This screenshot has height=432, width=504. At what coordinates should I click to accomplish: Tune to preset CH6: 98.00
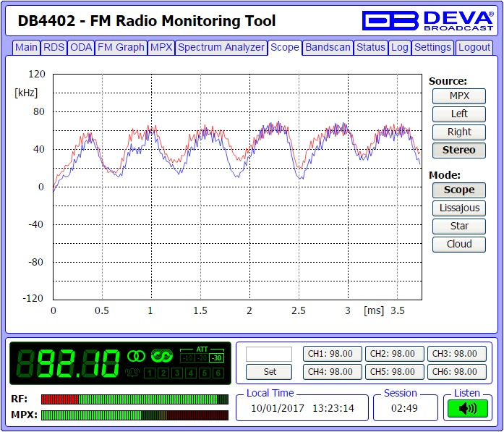[457, 372]
